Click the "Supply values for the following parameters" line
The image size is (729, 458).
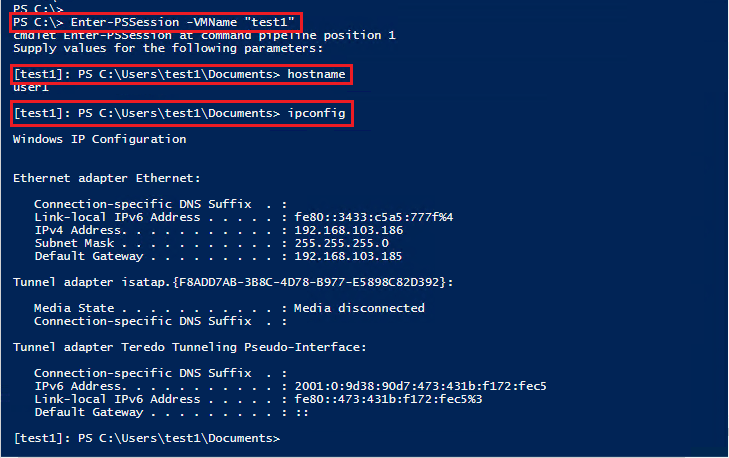(x=168, y=48)
